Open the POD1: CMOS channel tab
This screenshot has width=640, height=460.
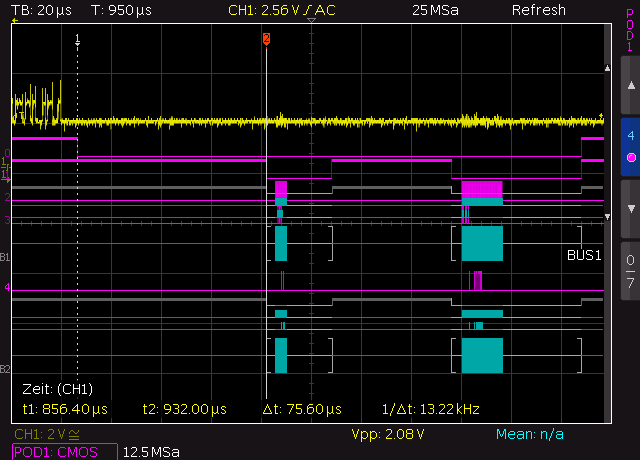59,452
